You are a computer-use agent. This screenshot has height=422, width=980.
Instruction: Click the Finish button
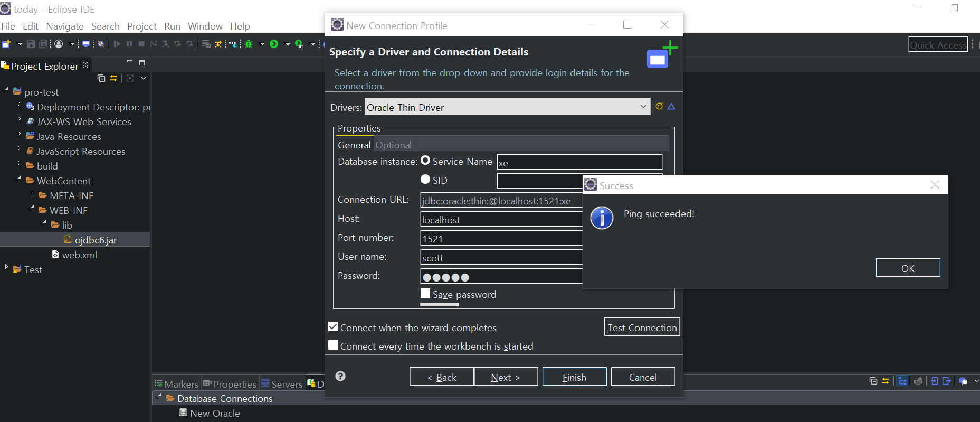574,377
